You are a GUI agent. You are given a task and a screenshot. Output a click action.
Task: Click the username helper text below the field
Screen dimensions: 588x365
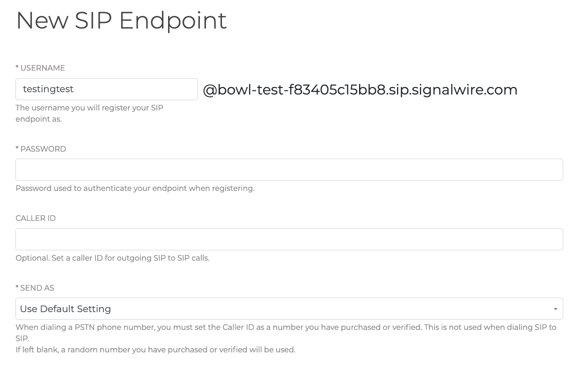[89, 113]
